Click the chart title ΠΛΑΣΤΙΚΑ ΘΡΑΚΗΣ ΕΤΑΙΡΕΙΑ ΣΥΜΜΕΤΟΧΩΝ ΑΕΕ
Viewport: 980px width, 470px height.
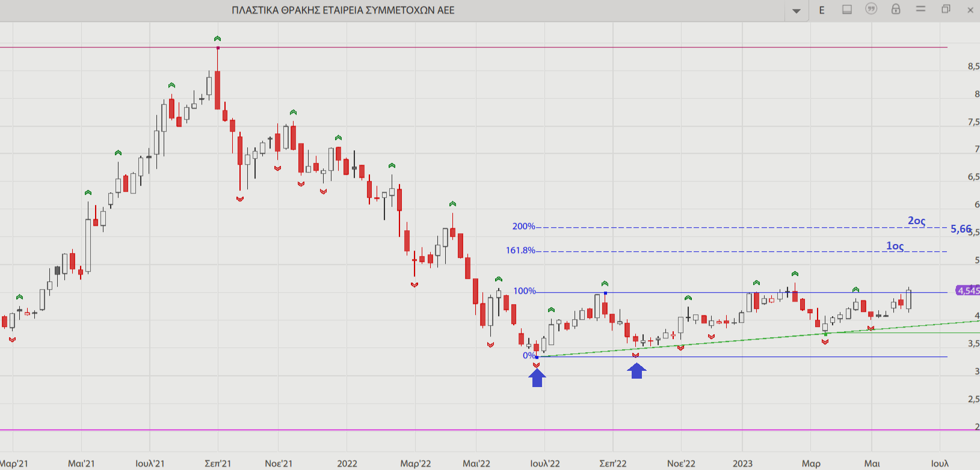(x=343, y=10)
